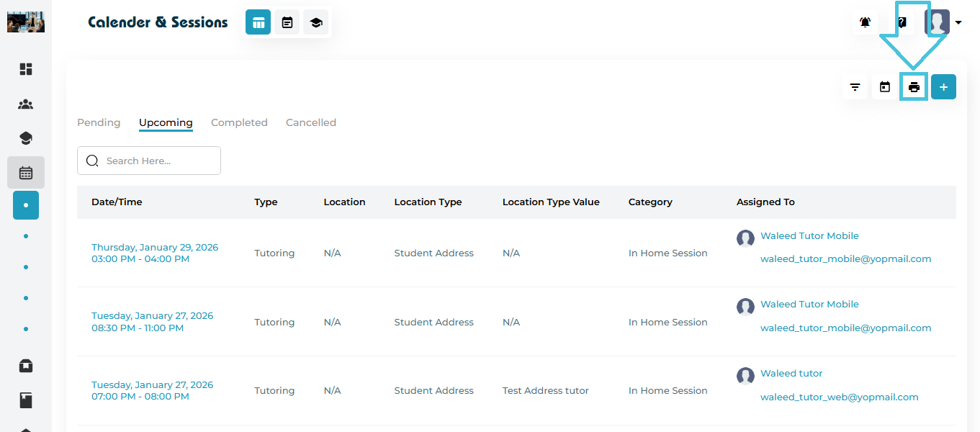Open the filter sessions icon
Screen dimensions: 980x432
pyautogui.click(x=855, y=87)
